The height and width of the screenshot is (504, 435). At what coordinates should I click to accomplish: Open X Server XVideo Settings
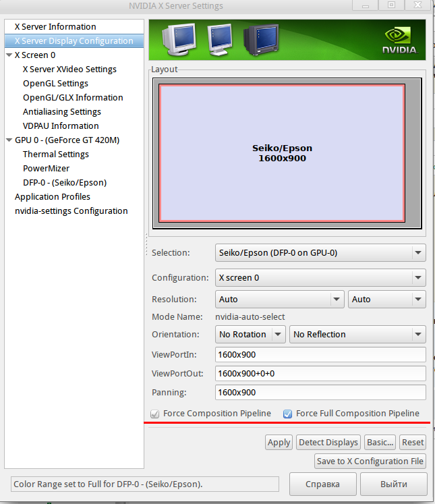point(69,69)
